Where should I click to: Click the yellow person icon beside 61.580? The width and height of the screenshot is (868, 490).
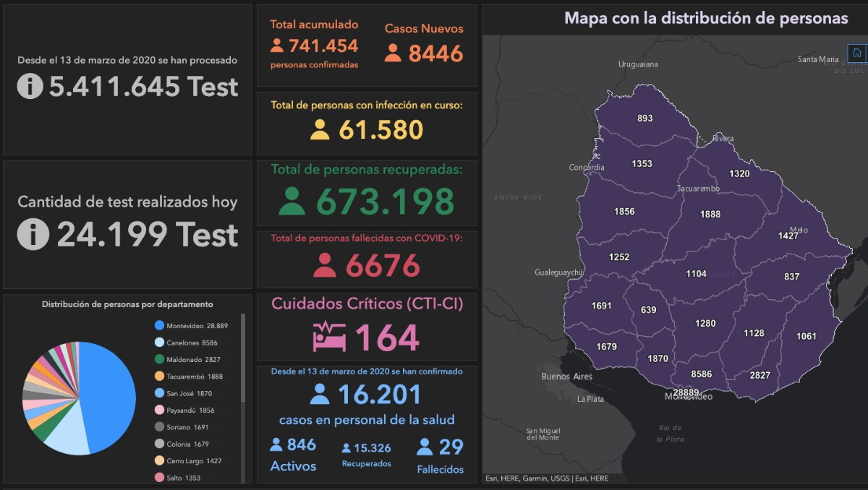tap(320, 129)
